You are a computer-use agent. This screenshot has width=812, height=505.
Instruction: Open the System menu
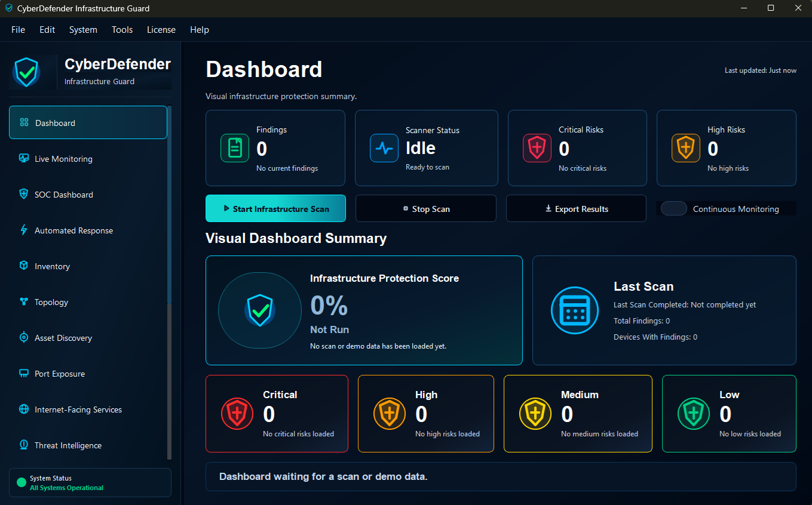(83, 30)
